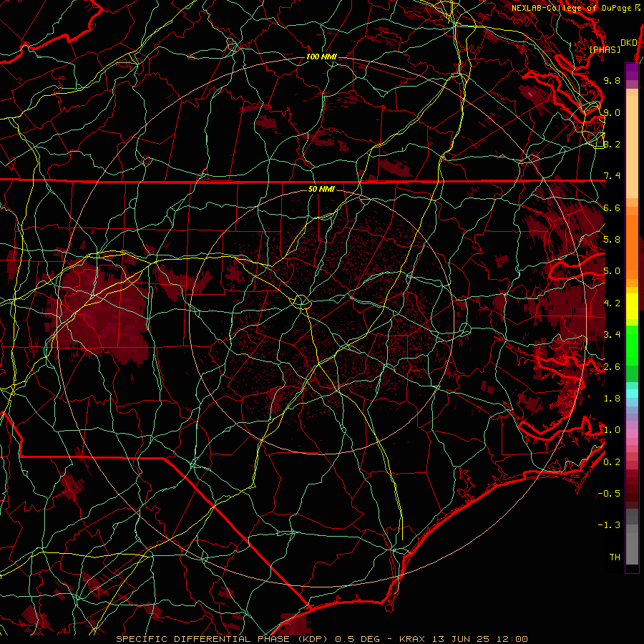Click the 3.4 scale value
Image resolution: width=644 pixels, height=644 pixels.
pyautogui.click(x=612, y=335)
